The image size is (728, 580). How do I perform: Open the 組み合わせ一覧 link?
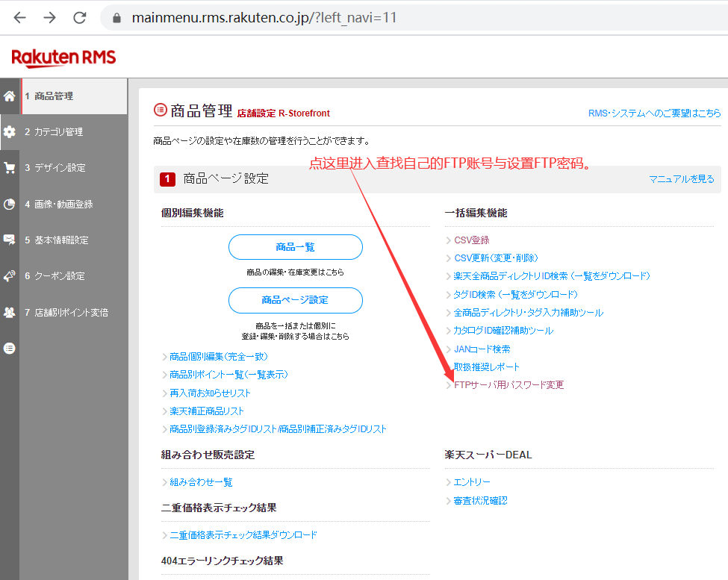pyautogui.click(x=201, y=482)
